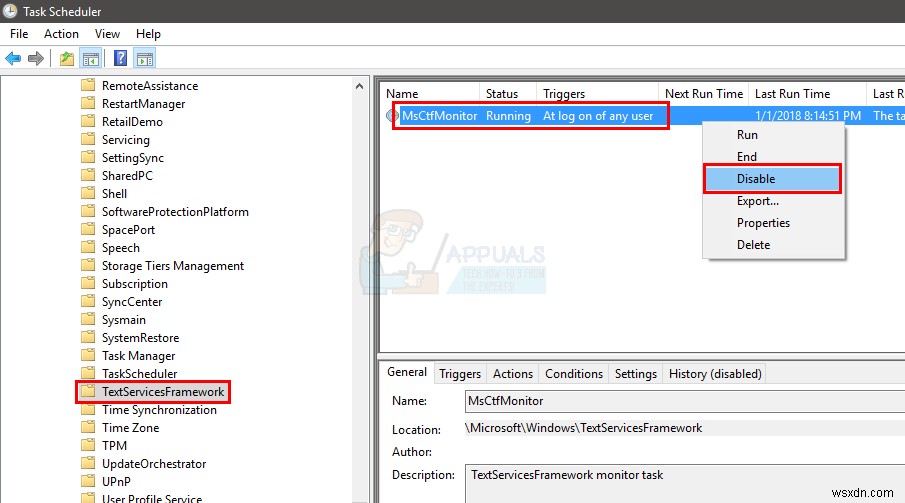Open the View menu
This screenshot has width=905, height=503.
(107, 34)
